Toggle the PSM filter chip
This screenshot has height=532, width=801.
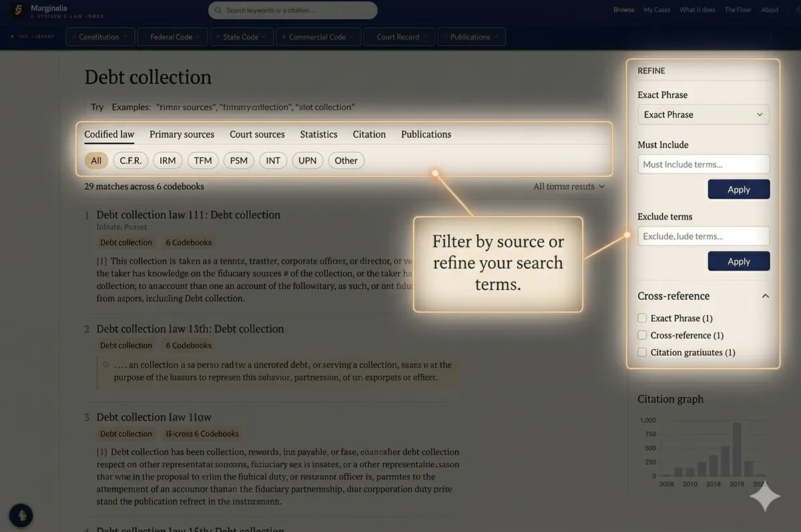(x=239, y=160)
